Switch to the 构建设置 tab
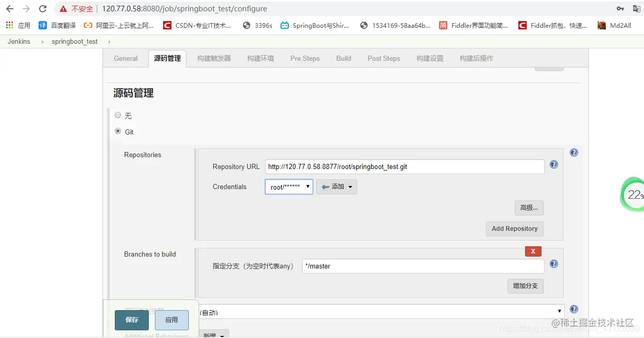The height and width of the screenshot is (338, 644). (430, 58)
